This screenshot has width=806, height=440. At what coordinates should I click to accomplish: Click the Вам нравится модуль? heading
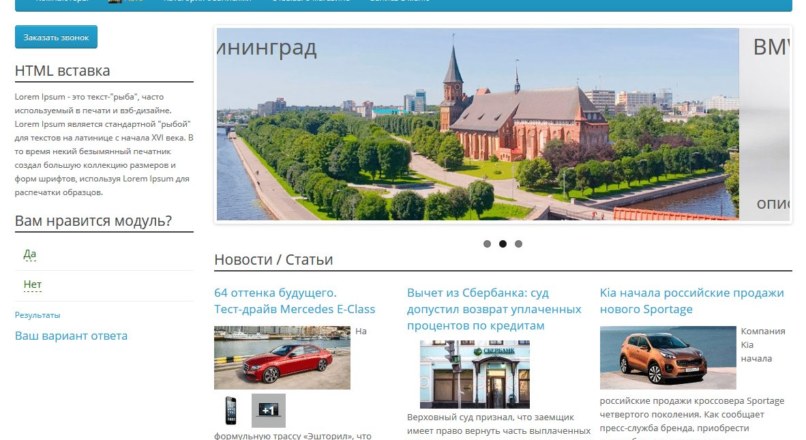93,221
